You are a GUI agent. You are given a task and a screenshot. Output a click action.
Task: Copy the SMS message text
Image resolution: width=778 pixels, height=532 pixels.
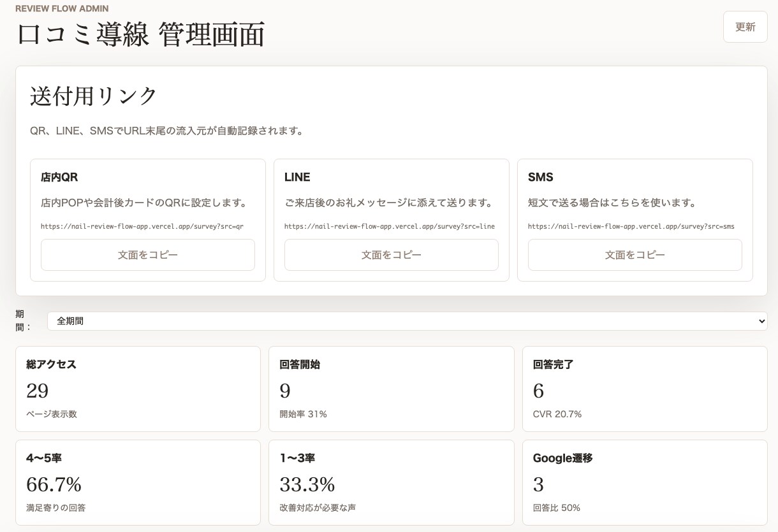635,255
